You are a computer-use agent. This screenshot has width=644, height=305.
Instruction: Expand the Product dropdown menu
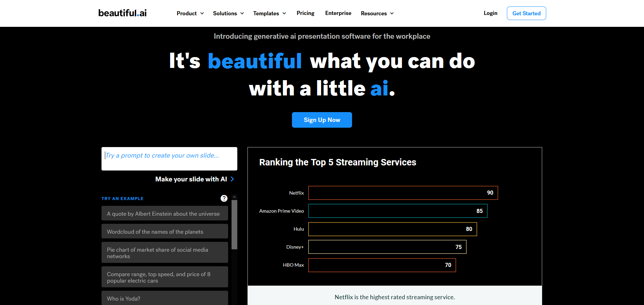[x=190, y=13]
